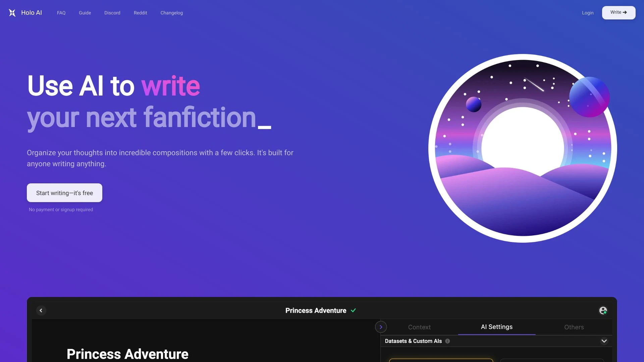Click the green checkmark next to Princess Adventure
The image size is (644, 362).
click(354, 310)
